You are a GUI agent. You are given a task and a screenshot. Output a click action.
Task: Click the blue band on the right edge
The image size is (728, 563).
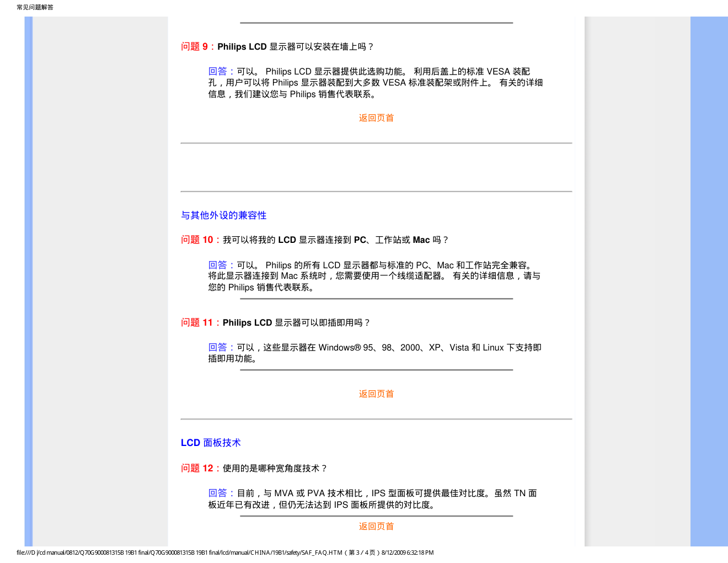point(709,276)
